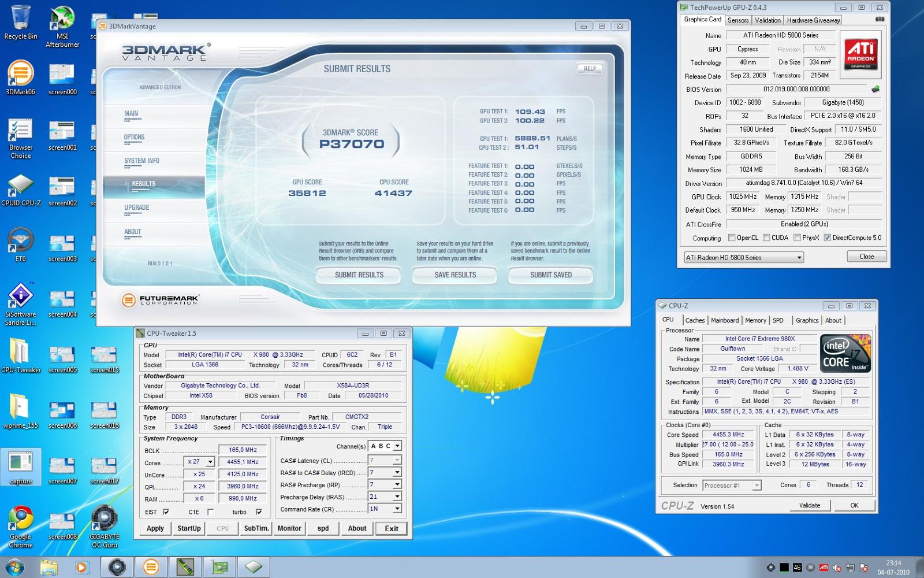
Task: Click the SUBMIT RESULTS button
Action: [359, 275]
